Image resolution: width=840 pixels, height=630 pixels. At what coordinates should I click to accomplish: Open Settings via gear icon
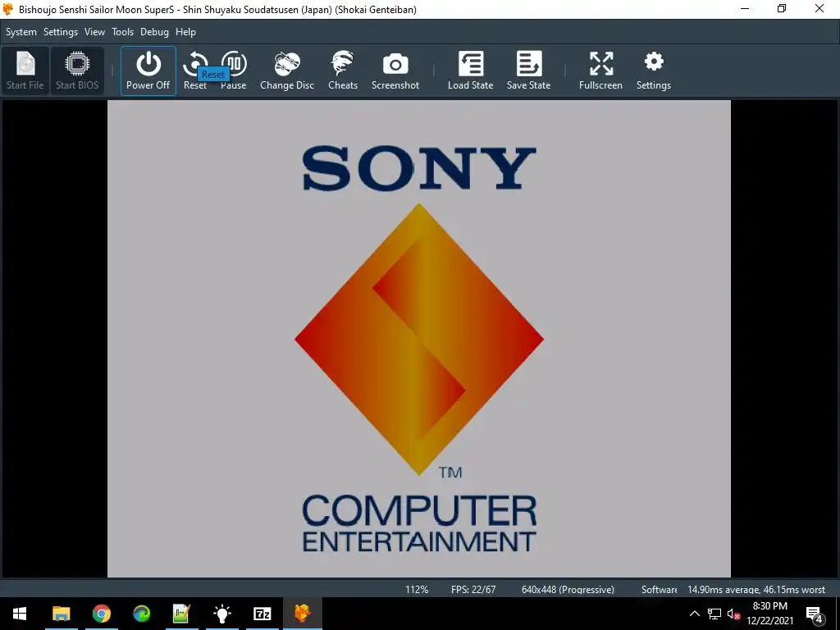point(654,71)
